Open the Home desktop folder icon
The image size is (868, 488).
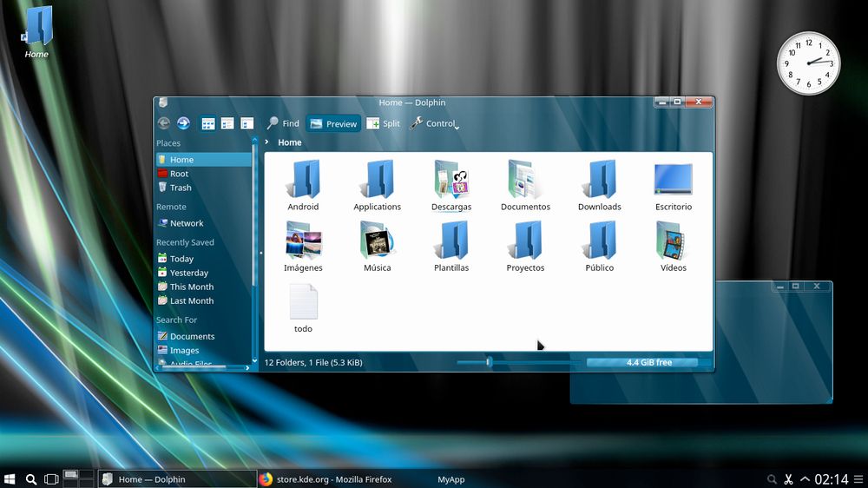(x=36, y=31)
